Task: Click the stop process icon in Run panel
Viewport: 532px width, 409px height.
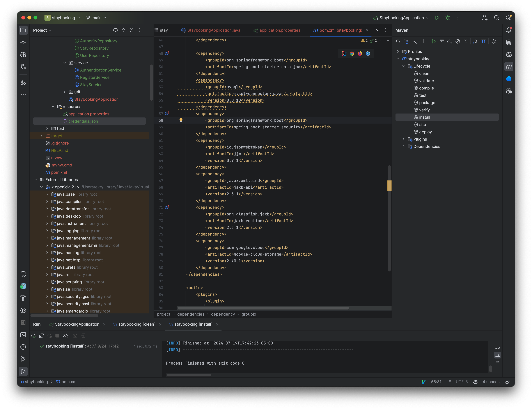Action: (x=57, y=336)
